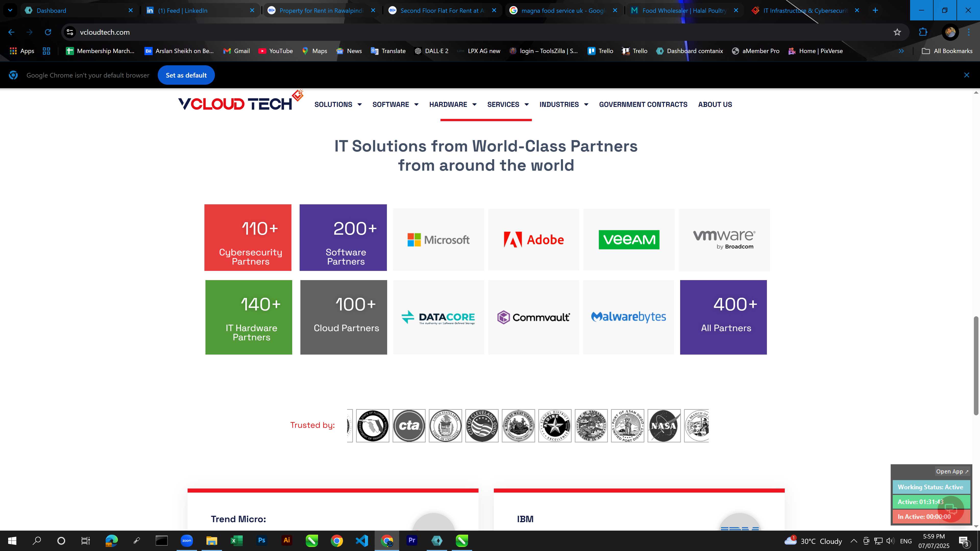Click the Florida Department of Transportation seal

click(372, 425)
